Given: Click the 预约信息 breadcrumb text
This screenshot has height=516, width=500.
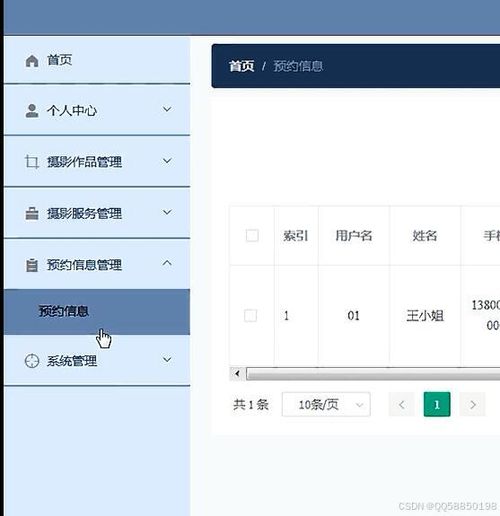Looking at the screenshot, I should (x=298, y=66).
